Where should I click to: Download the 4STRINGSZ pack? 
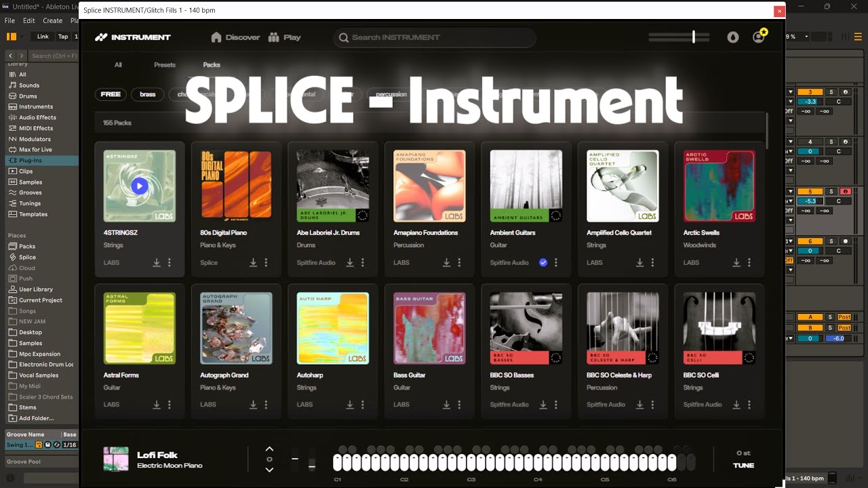[157, 262]
